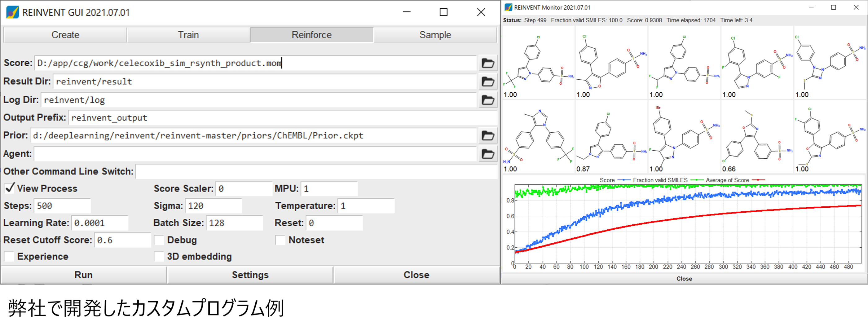Screen dimensions: 868x322
Task: Select the 0.87 score molecule thumbnail
Action: 611,137
